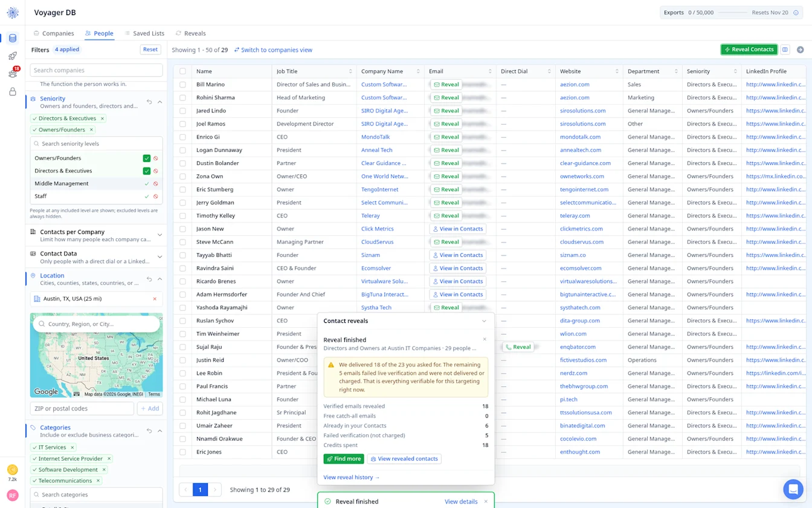The height and width of the screenshot is (508, 812).
Task: Exclude the Middle Management seniority level
Action: point(156,184)
